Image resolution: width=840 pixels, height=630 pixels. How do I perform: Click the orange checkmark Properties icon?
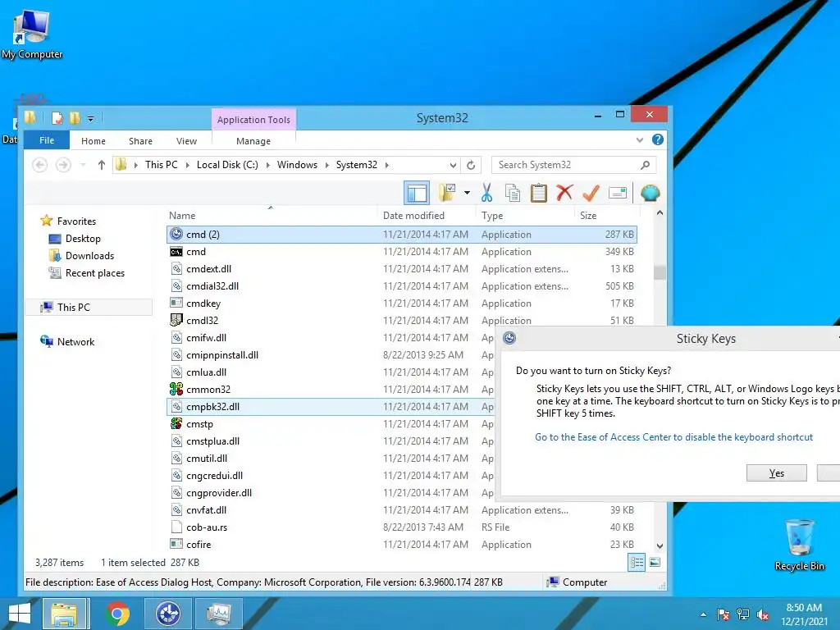[x=591, y=193]
